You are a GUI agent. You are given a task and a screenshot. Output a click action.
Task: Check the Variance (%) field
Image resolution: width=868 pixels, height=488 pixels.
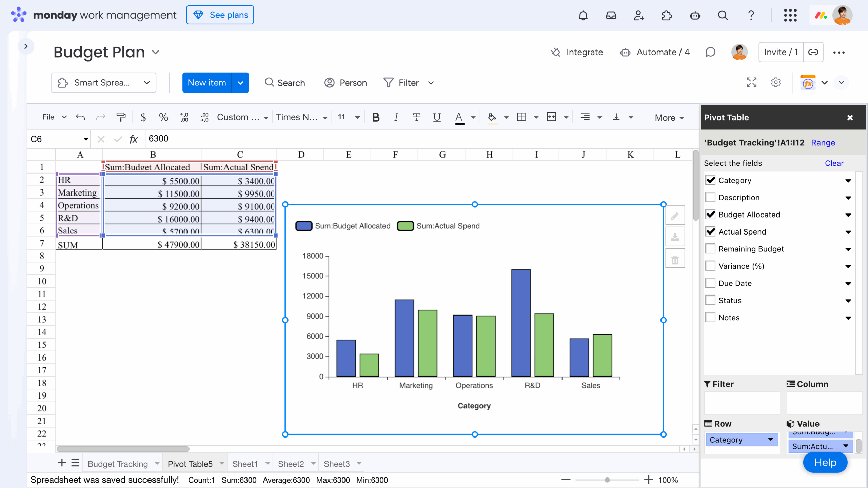tap(711, 266)
